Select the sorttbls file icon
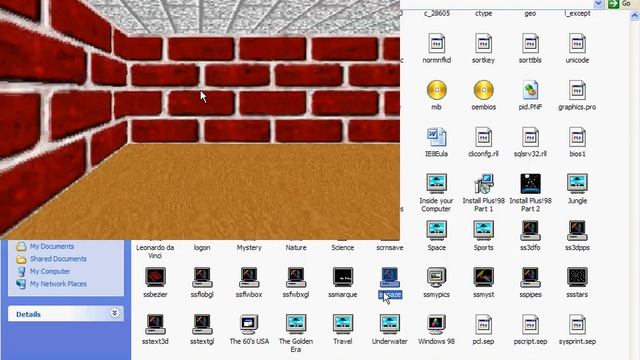The width and height of the screenshot is (640, 360). click(x=530, y=44)
